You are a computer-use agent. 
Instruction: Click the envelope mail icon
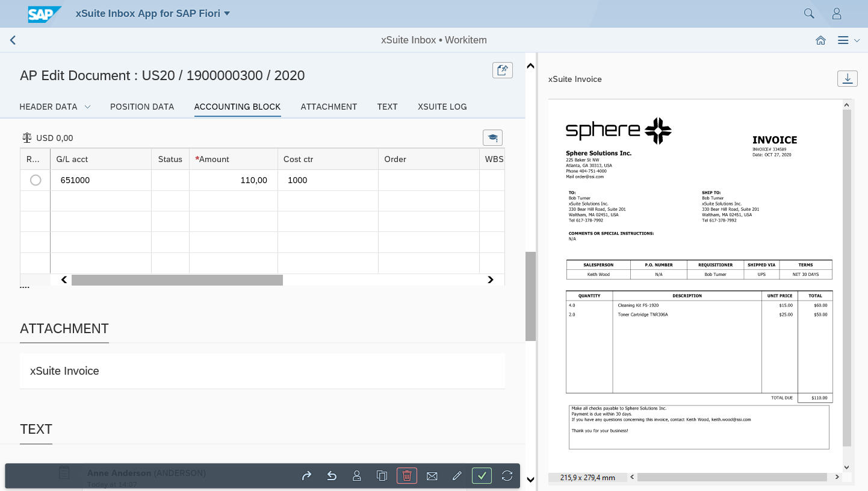pyautogui.click(x=432, y=476)
